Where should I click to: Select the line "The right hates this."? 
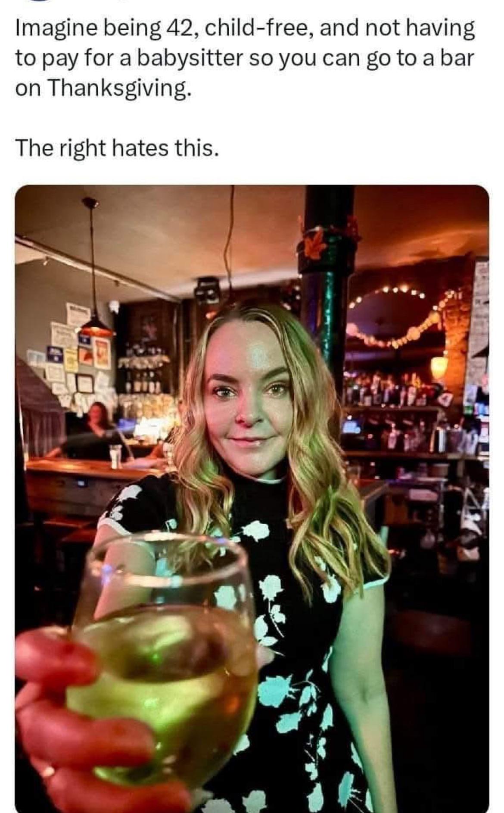[x=115, y=148]
